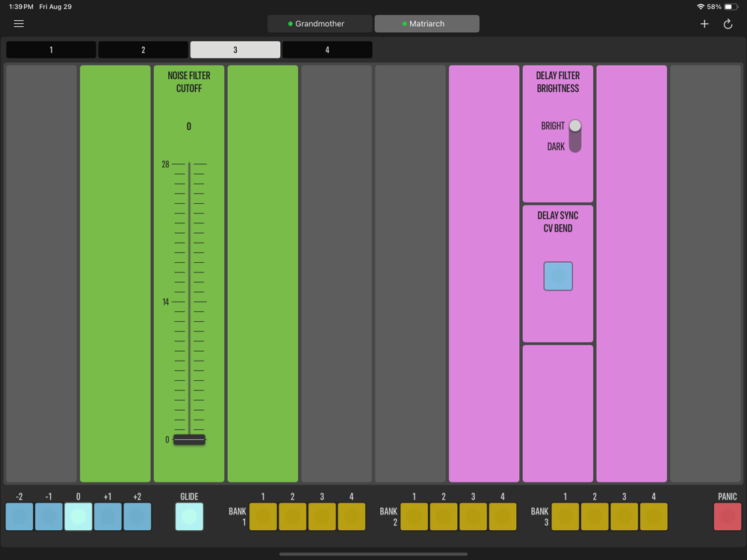The width and height of the screenshot is (747, 560).
Task: Set Noise Filter Cutoff to 28 mark
Action: (x=189, y=164)
